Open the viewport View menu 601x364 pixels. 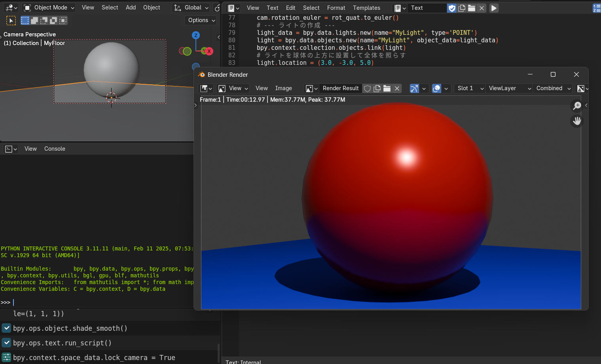88,8
